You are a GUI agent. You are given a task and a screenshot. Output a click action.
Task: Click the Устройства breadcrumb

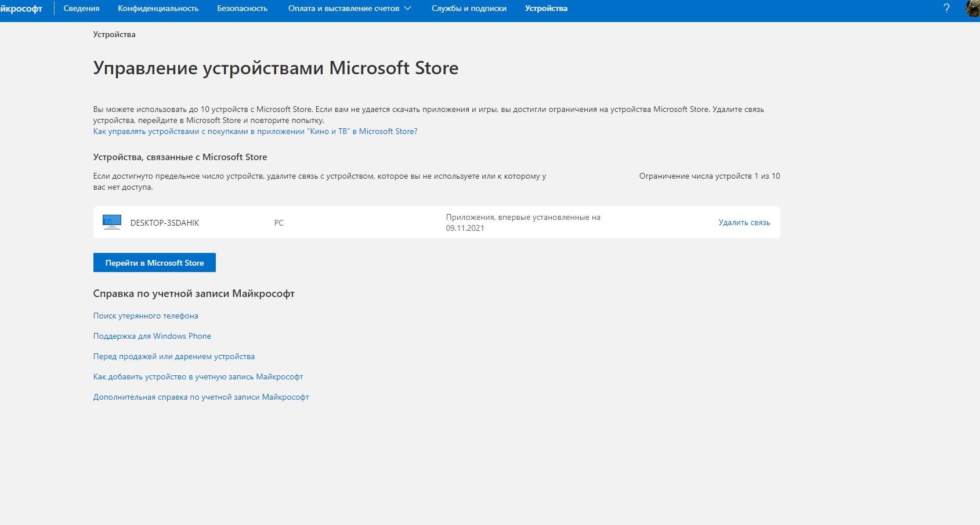(114, 34)
